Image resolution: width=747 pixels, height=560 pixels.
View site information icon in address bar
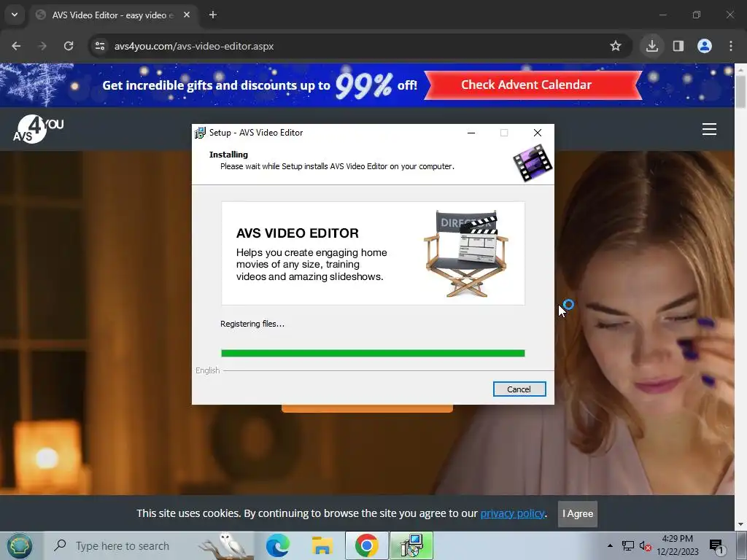[100, 46]
